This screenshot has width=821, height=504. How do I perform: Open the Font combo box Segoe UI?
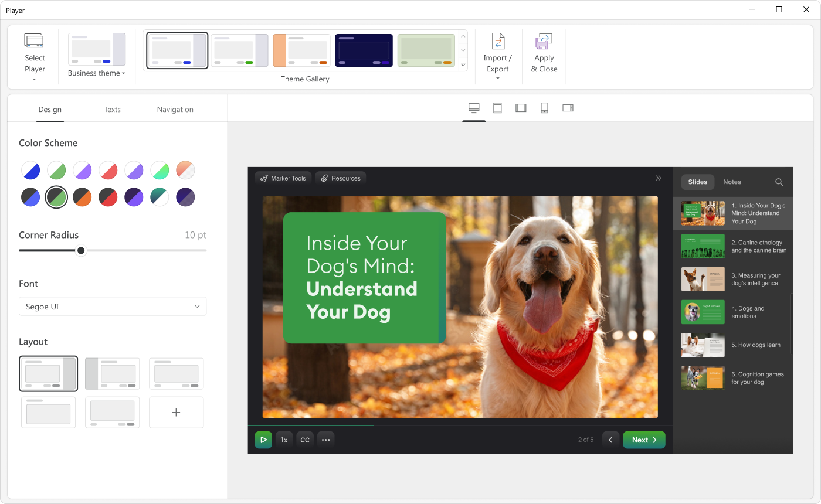pos(113,307)
